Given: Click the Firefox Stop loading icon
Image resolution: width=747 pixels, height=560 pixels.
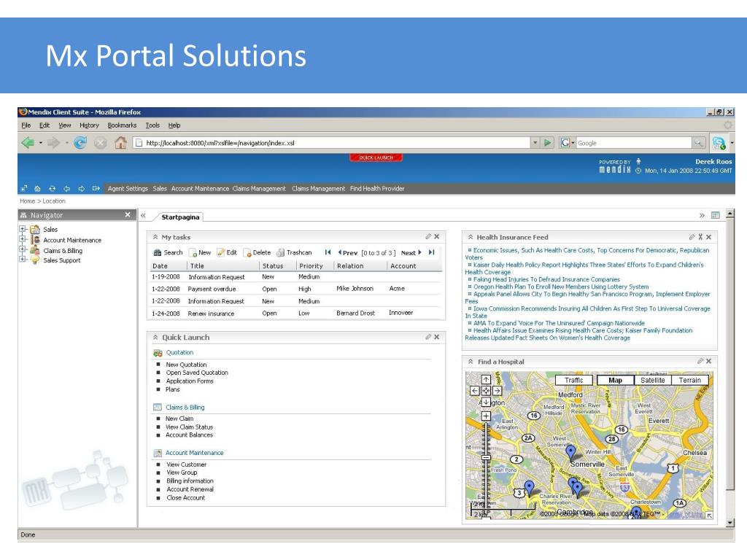Looking at the screenshot, I should (x=100, y=142).
